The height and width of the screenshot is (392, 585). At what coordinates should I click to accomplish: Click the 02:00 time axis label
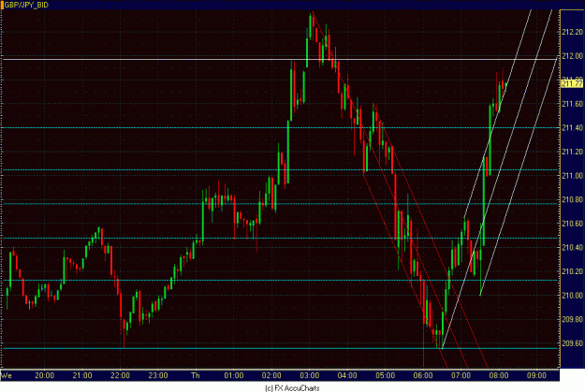click(x=271, y=375)
